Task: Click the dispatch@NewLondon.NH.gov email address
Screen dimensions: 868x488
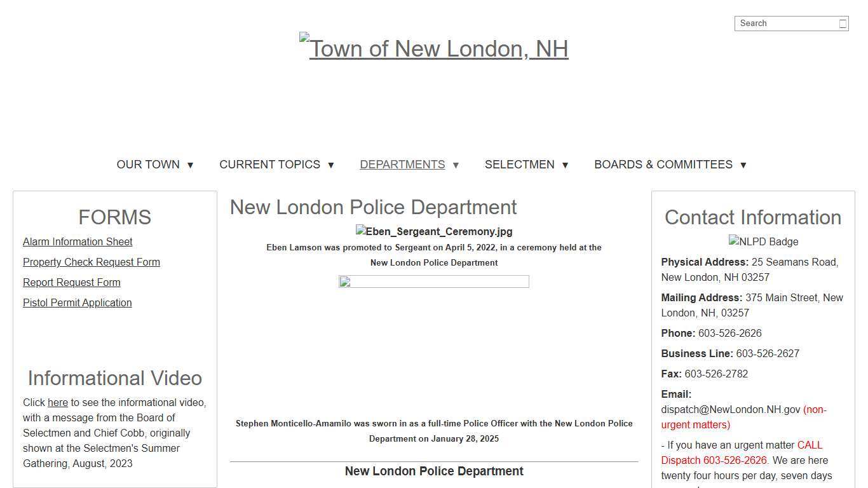Action: coord(729,409)
